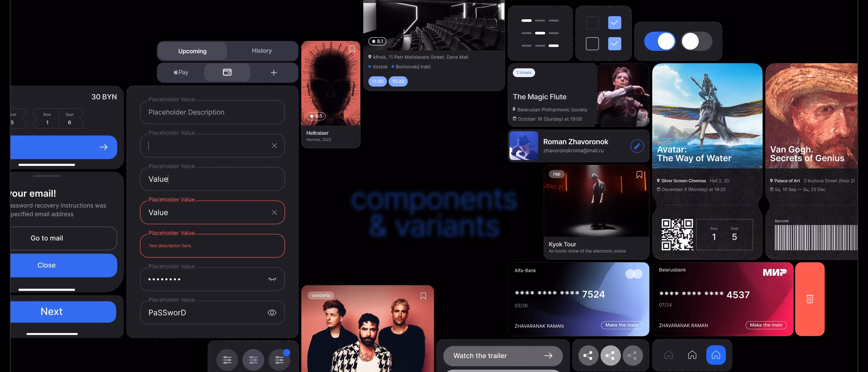This screenshot has width=868, height=372.
Task: Click the 8.1 rating badge on cinema image
Action: [x=377, y=41]
